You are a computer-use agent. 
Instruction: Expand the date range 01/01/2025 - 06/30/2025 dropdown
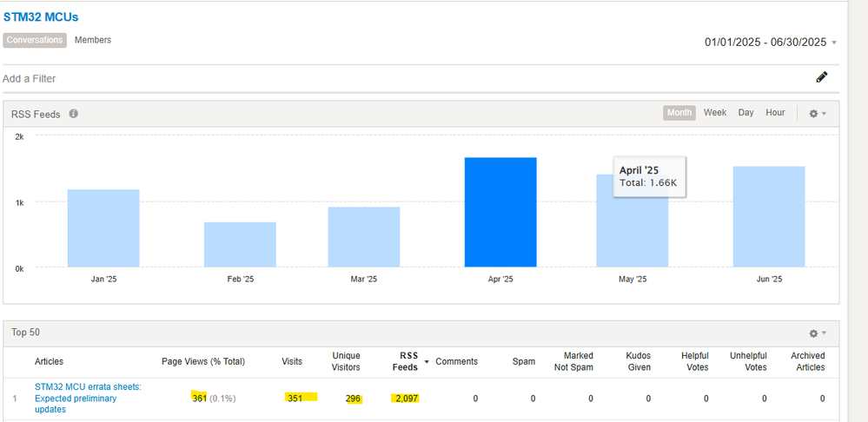point(771,42)
